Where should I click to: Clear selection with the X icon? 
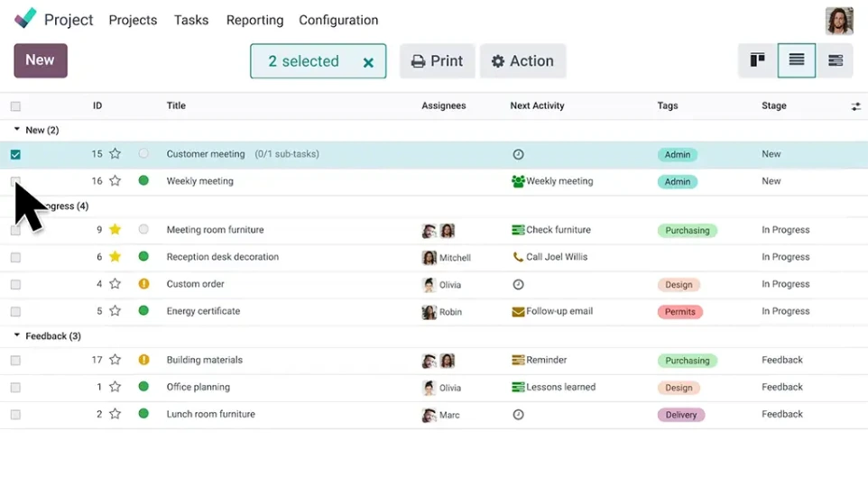[x=368, y=62]
